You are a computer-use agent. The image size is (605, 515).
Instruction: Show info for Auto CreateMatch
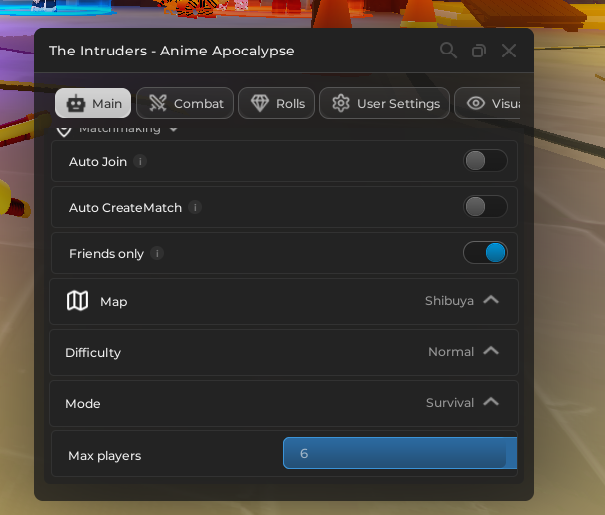[195, 208]
